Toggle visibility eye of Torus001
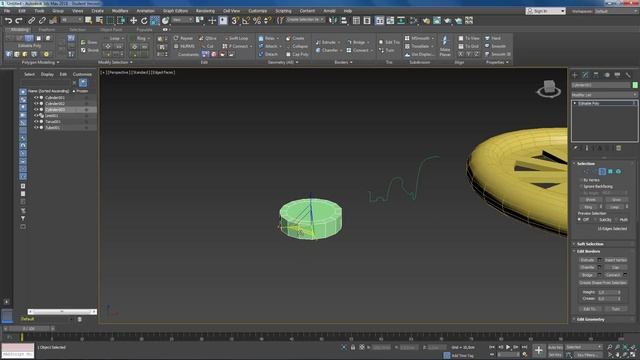The height and width of the screenshot is (360, 640). 36,122
